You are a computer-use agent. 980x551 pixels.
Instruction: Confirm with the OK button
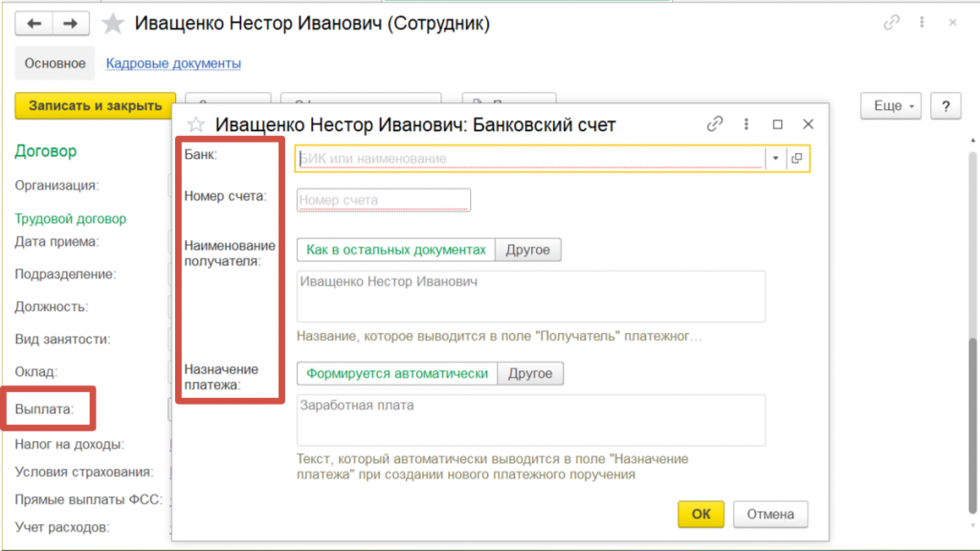[x=701, y=514]
